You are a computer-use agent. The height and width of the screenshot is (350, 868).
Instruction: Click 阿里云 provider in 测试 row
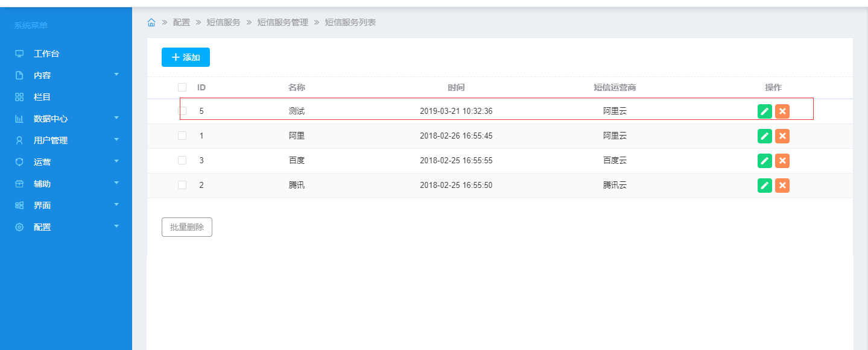point(615,111)
